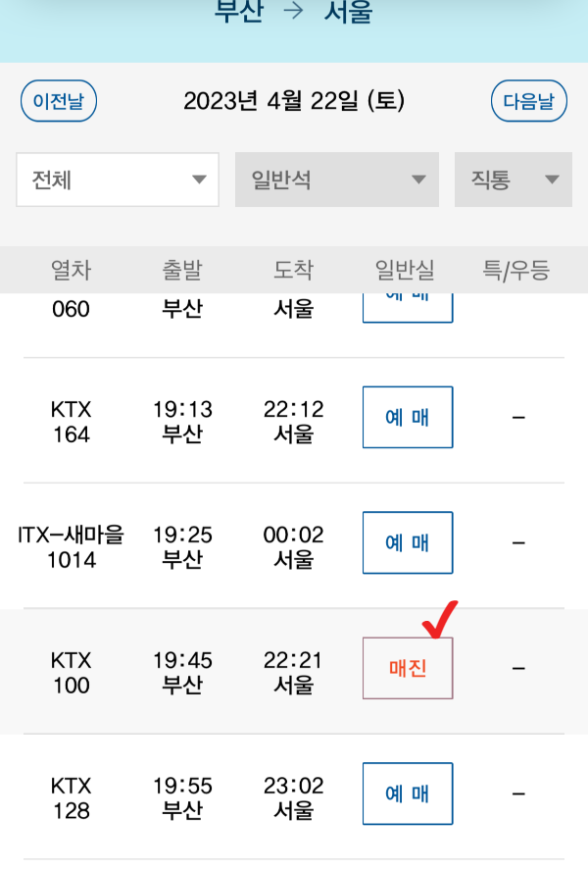The width and height of the screenshot is (588, 869).
Task: Reserve KTX 164 with its 예매 button
Action: click(x=407, y=417)
